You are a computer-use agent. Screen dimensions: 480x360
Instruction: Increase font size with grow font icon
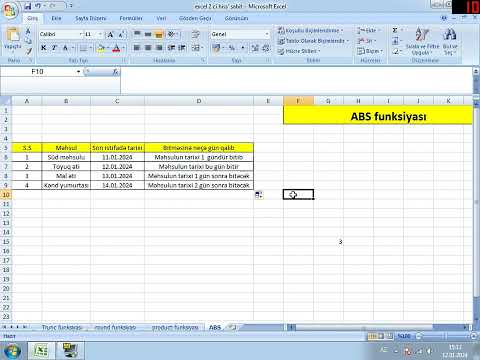pyautogui.click(x=110, y=34)
